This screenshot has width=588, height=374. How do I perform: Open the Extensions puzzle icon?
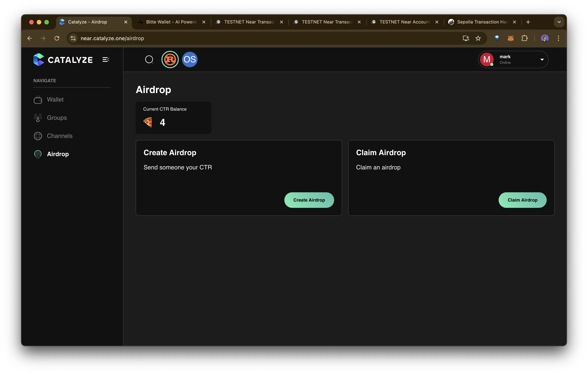point(524,38)
